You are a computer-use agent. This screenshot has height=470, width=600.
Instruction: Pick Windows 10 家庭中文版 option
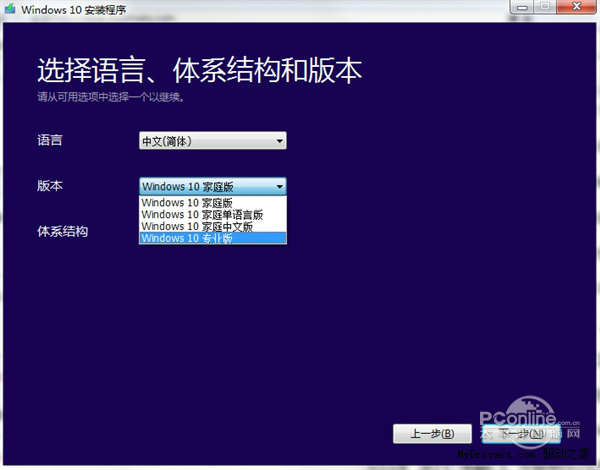tap(213, 226)
